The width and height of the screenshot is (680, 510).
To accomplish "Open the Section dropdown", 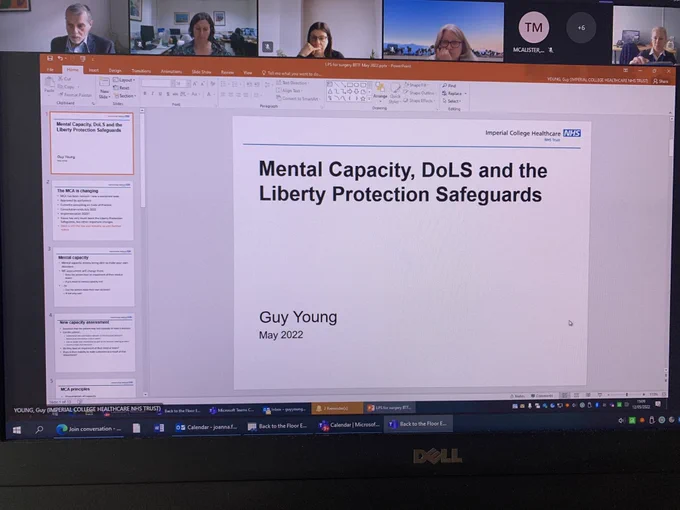I will click(124, 96).
